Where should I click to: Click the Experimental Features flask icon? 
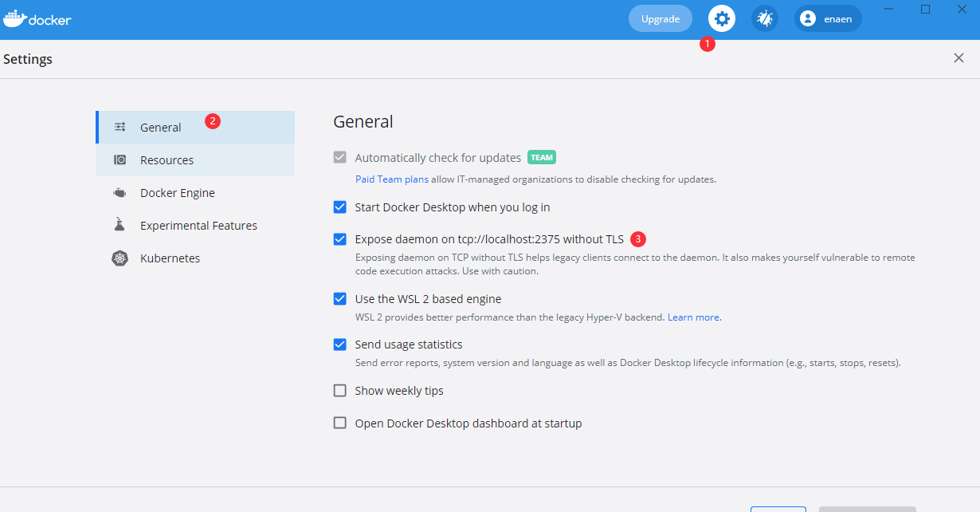click(x=120, y=225)
